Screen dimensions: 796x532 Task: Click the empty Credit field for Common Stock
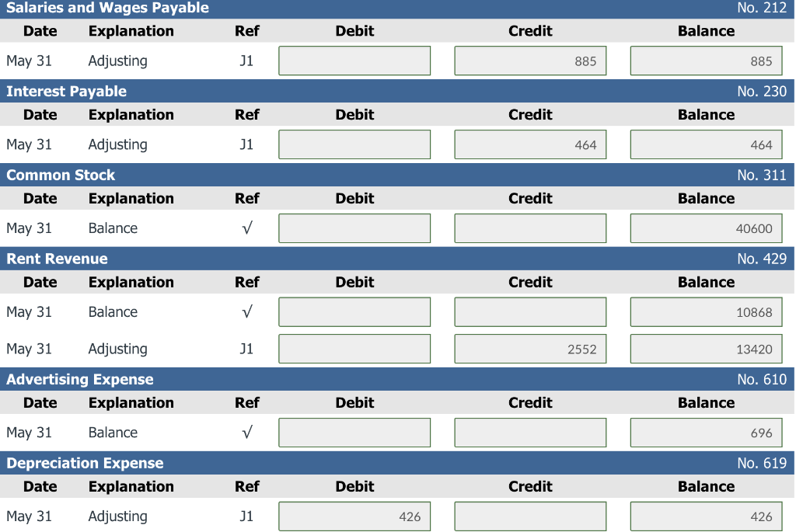point(529,228)
